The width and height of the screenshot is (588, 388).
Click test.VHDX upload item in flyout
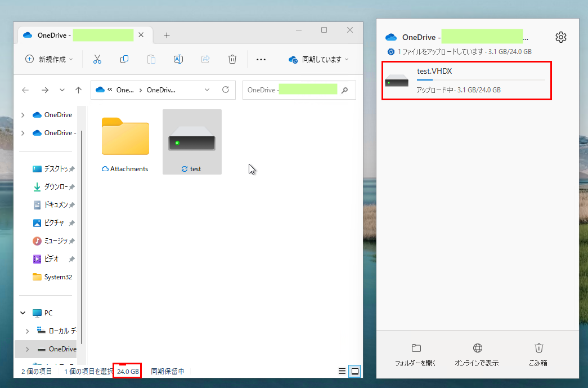[466, 81]
